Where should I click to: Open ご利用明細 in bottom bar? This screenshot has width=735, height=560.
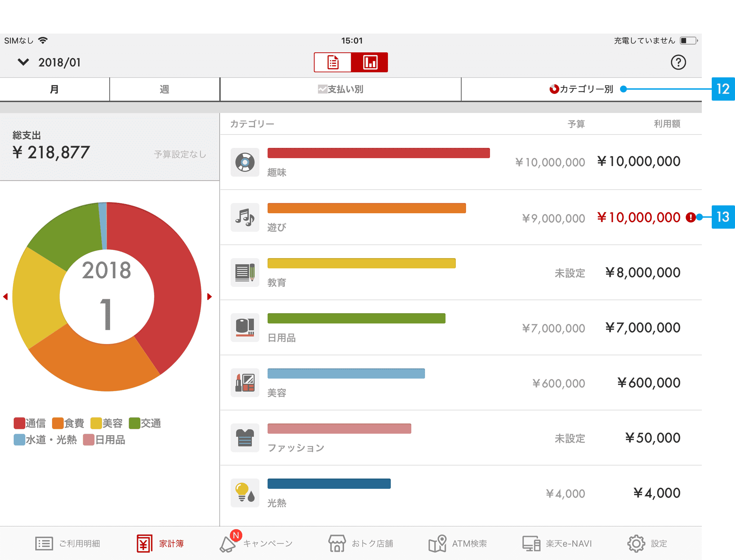coord(68,543)
